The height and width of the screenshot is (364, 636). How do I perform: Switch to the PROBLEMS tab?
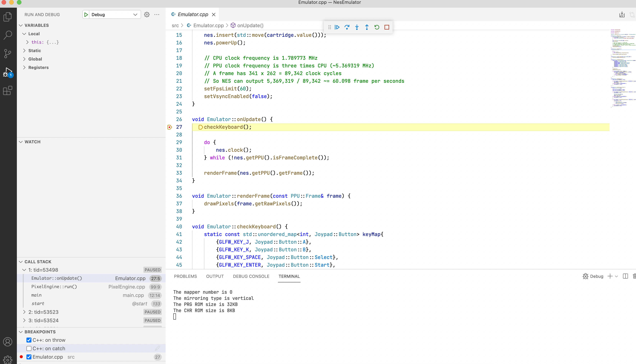[185, 276]
